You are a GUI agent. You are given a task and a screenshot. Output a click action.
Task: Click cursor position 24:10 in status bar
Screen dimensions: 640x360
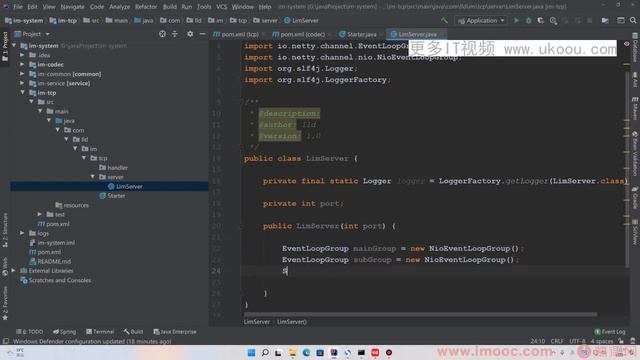point(538,341)
